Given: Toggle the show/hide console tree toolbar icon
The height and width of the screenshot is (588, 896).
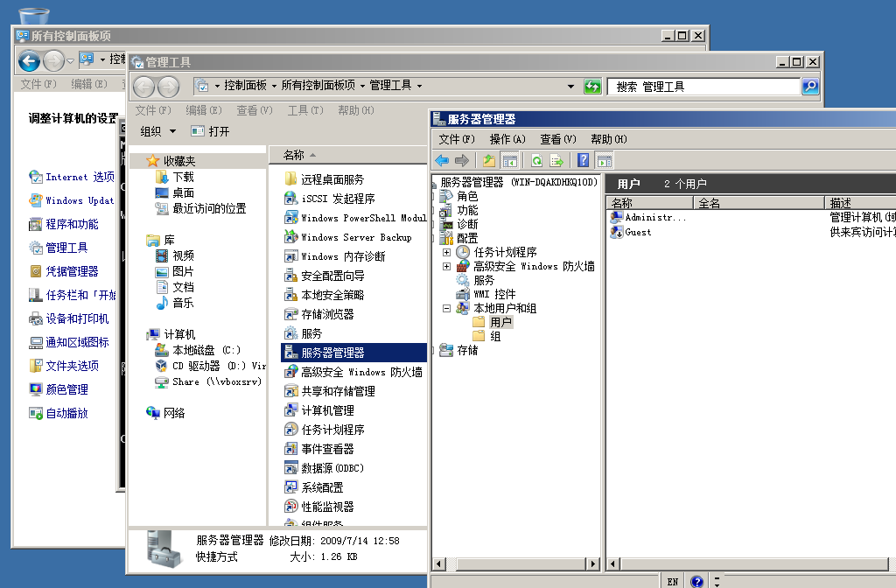Looking at the screenshot, I should tap(509, 161).
